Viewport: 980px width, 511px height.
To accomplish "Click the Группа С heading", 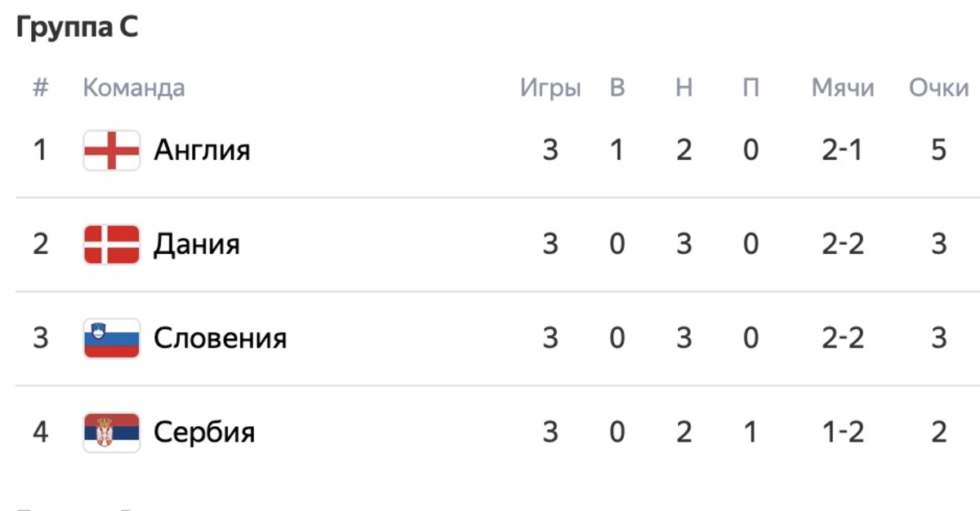I will (78, 28).
